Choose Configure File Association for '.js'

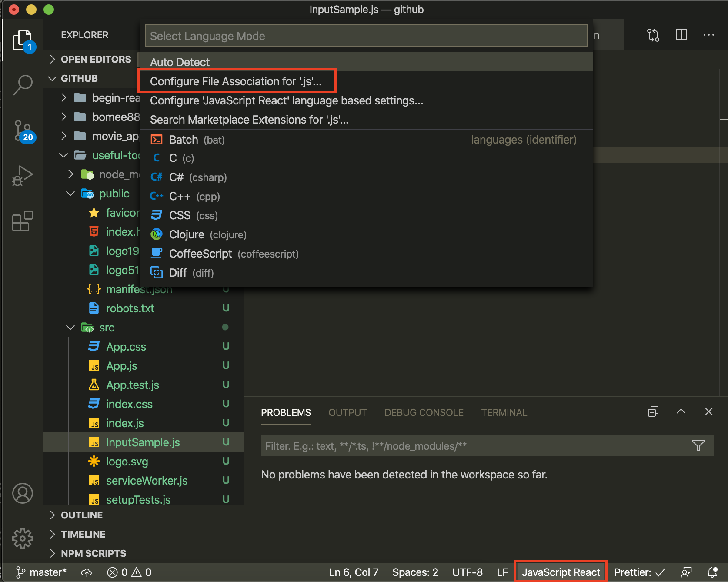pos(366,81)
